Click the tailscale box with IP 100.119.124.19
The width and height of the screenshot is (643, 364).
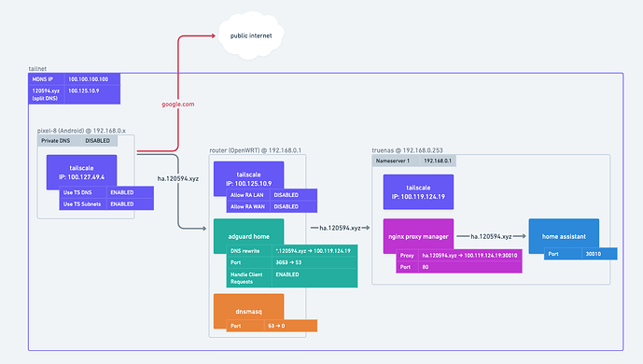(418, 192)
